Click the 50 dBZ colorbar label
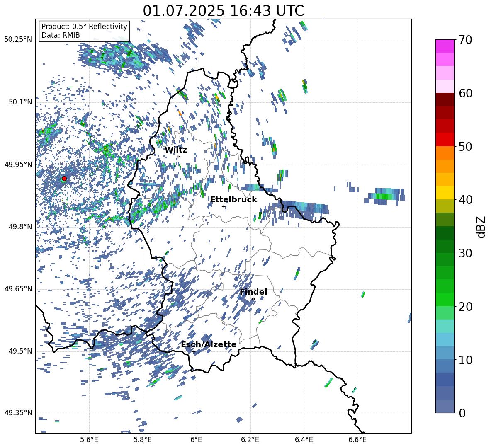This screenshot has width=491, height=448. click(x=465, y=147)
